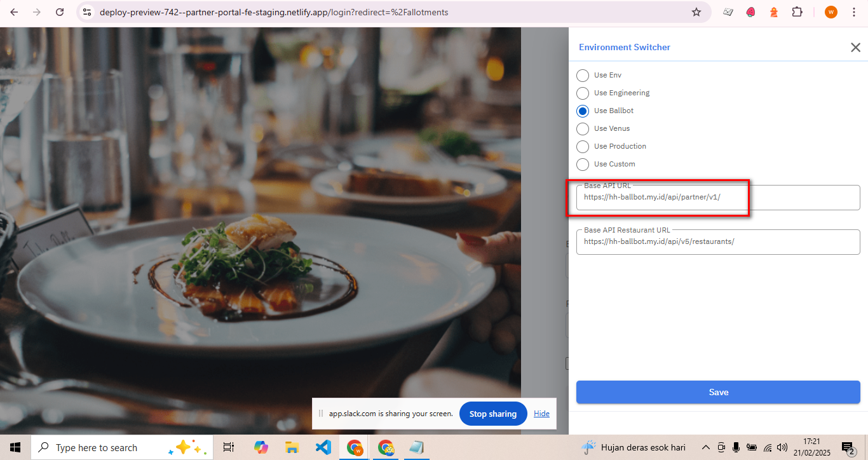Bookmark this page with the star icon
The width and height of the screenshot is (868, 460).
(696, 12)
